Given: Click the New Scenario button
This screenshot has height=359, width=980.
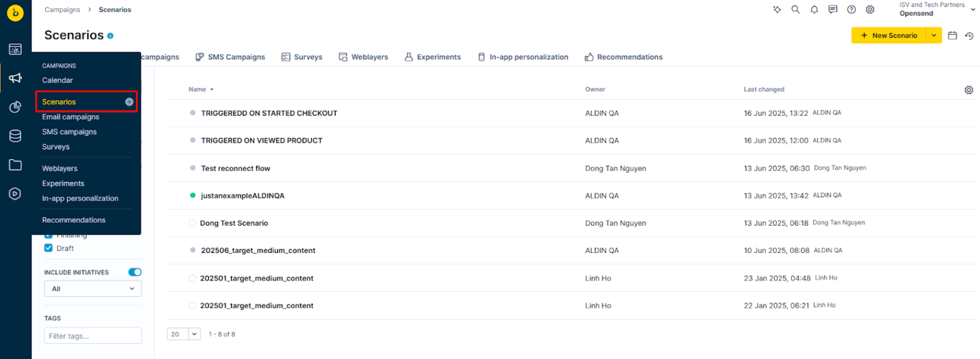Looking at the screenshot, I should [889, 36].
